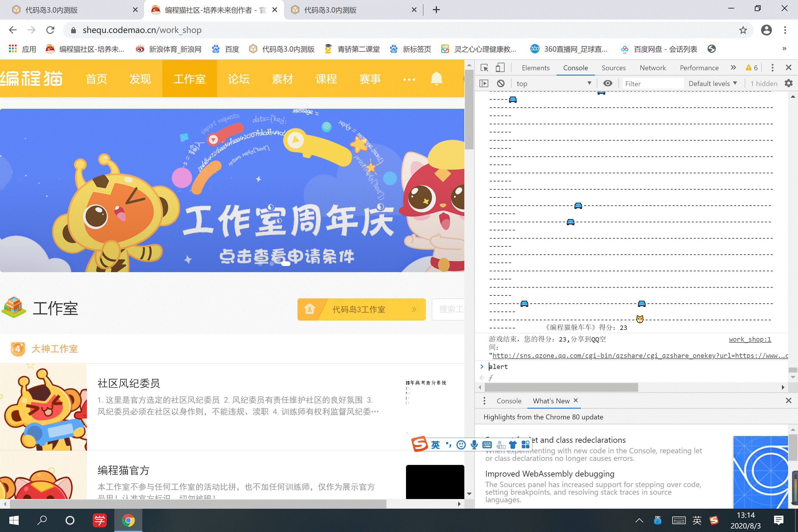Viewport: 798px width, 532px height.
Task: Open 发现 in the site navigation
Action: coord(140,79)
